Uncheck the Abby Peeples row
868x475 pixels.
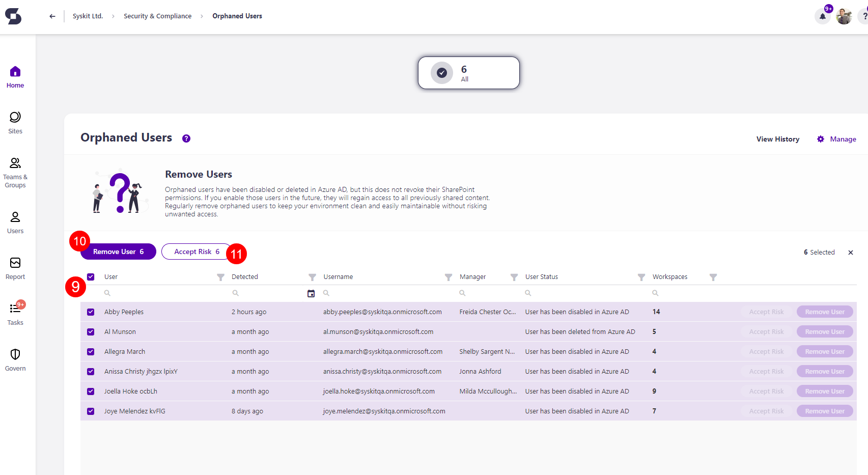pos(91,312)
